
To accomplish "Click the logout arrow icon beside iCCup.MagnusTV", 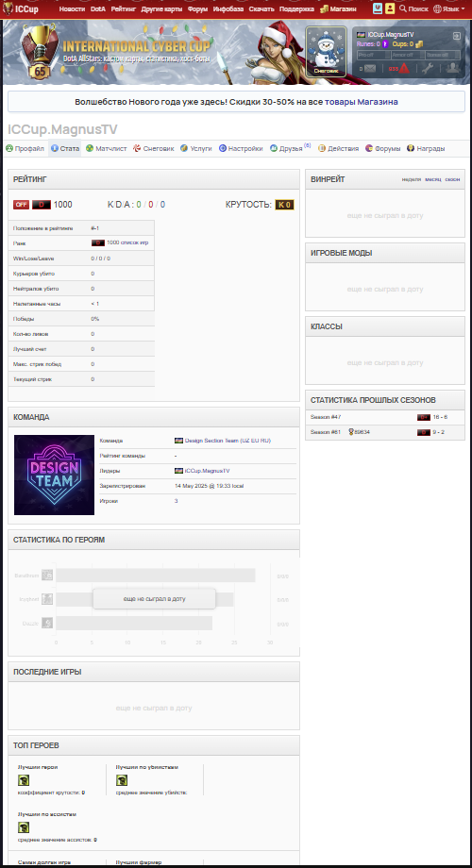I will 457,36.
